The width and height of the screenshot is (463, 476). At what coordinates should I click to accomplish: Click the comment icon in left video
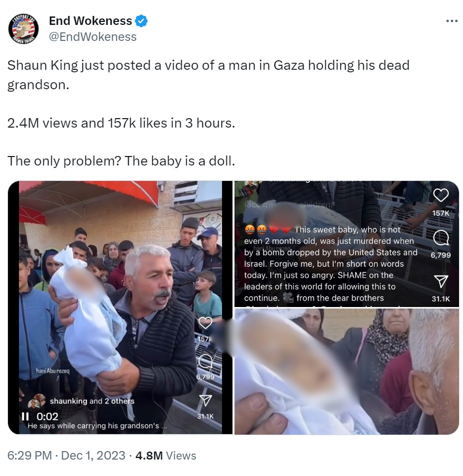tap(206, 361)
